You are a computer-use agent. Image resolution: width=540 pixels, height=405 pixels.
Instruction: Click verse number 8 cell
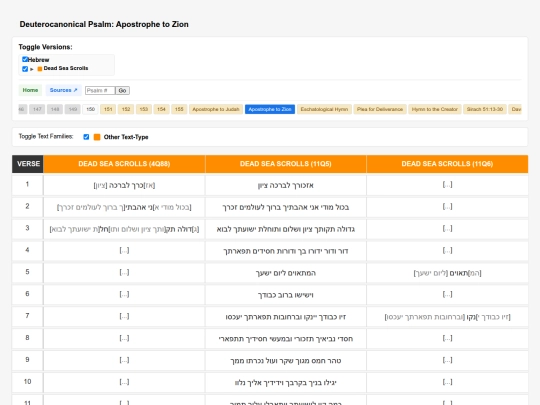click(28, 339)
